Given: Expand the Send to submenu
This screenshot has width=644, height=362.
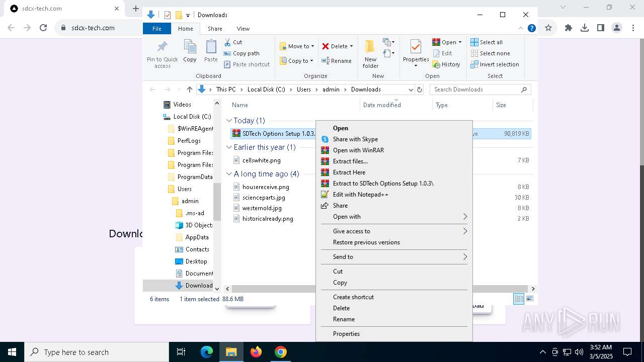Looking at the screenshot, I should [394, 257].
